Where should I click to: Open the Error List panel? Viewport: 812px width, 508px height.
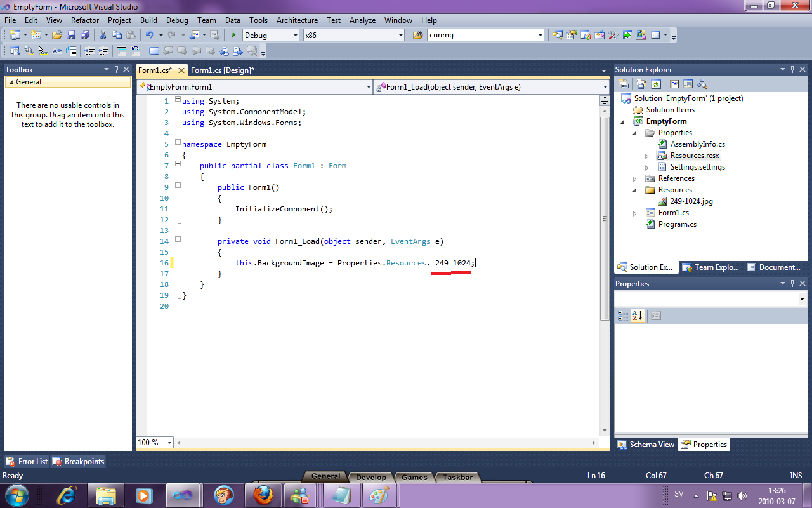coord(26,461)
